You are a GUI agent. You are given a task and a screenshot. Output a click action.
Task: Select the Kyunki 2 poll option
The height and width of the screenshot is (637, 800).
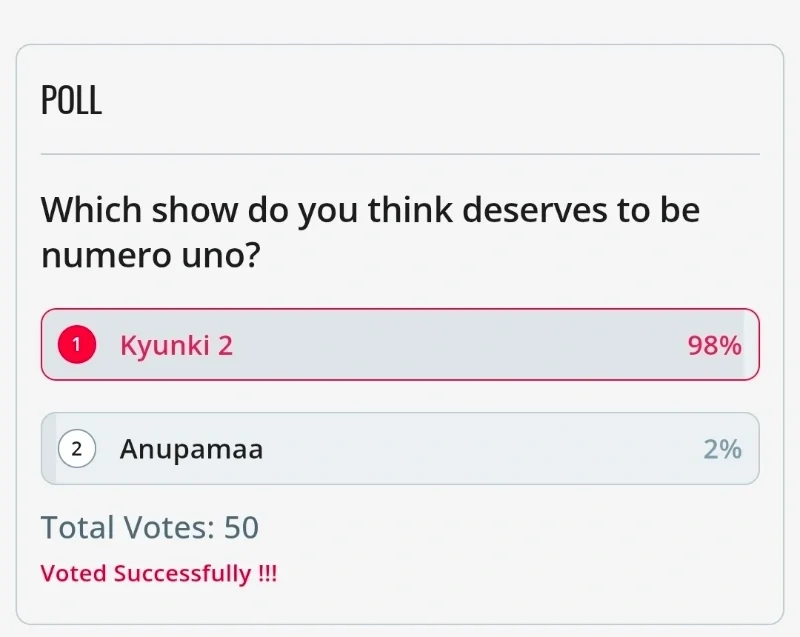pyautogui.click(x=400, y=345)
